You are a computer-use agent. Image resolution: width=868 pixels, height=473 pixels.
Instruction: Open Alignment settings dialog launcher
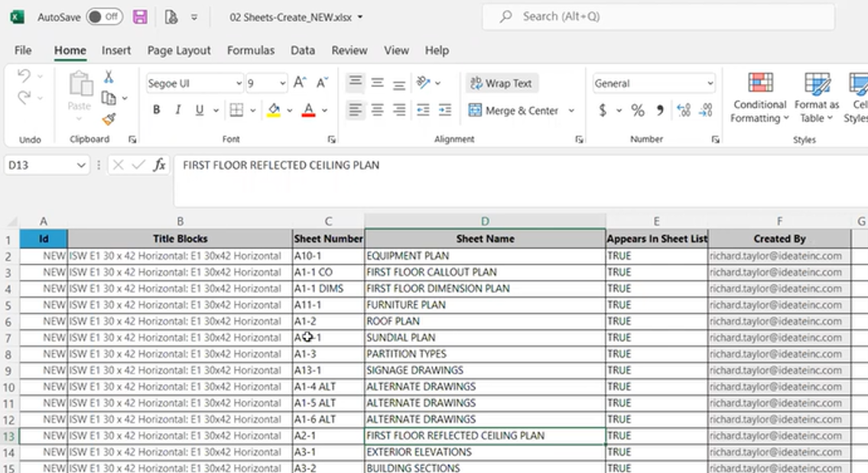point(579,140)
